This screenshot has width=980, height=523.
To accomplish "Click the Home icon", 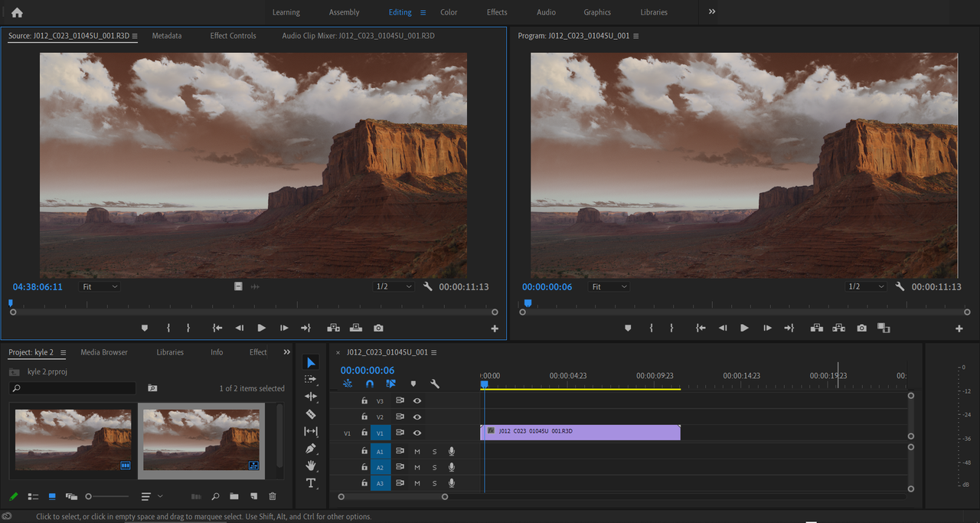I will (17, 12).
